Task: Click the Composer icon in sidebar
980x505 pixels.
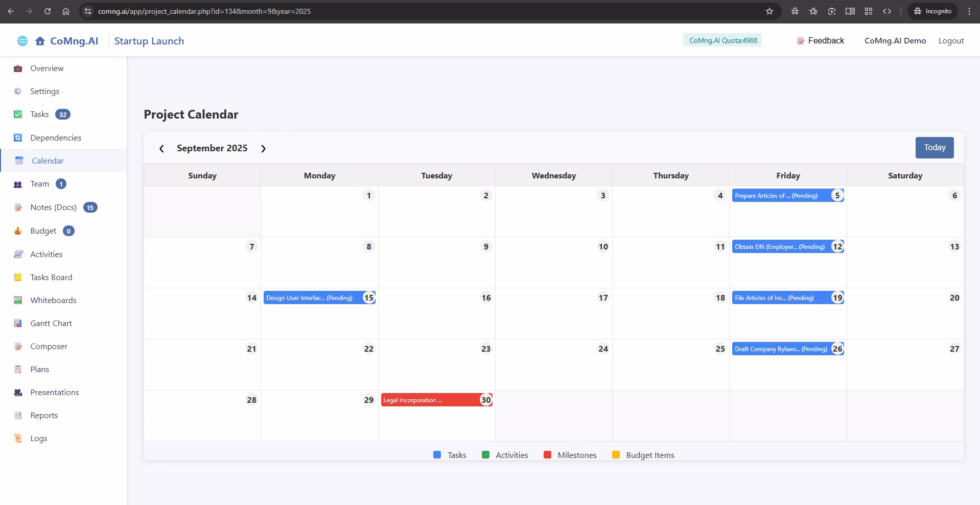Action: 18,346
